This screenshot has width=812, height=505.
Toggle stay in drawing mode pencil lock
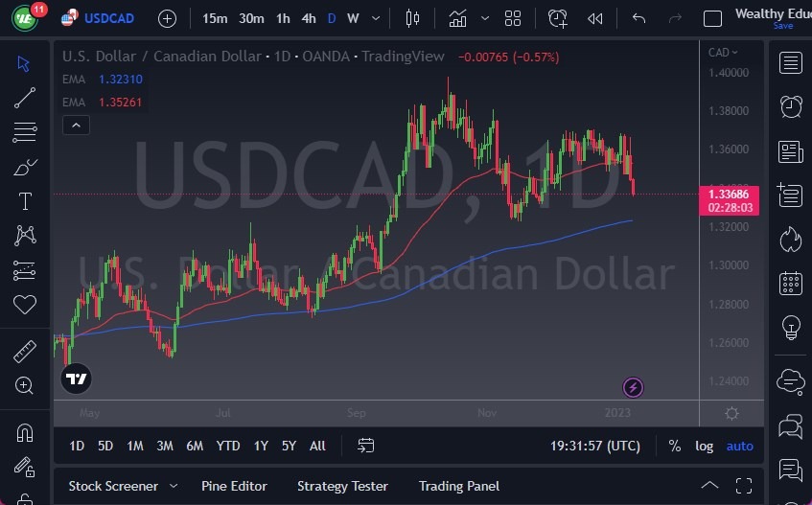tap(24, 467)
